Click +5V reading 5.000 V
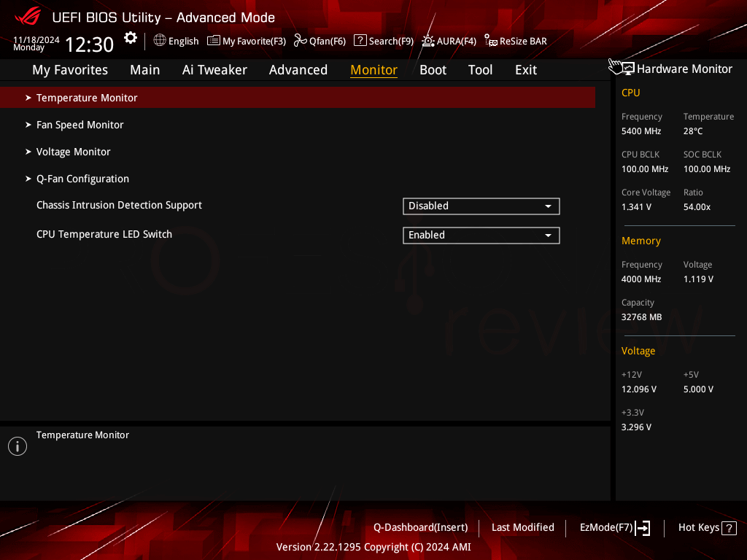The image size is (747, 560). (698, 389)
